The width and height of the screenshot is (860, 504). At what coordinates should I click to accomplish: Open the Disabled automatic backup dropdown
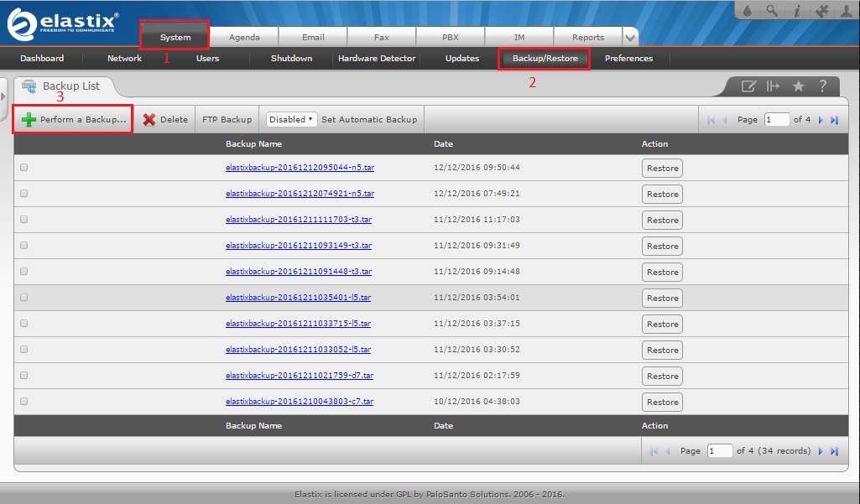click(x=291, y=119)
